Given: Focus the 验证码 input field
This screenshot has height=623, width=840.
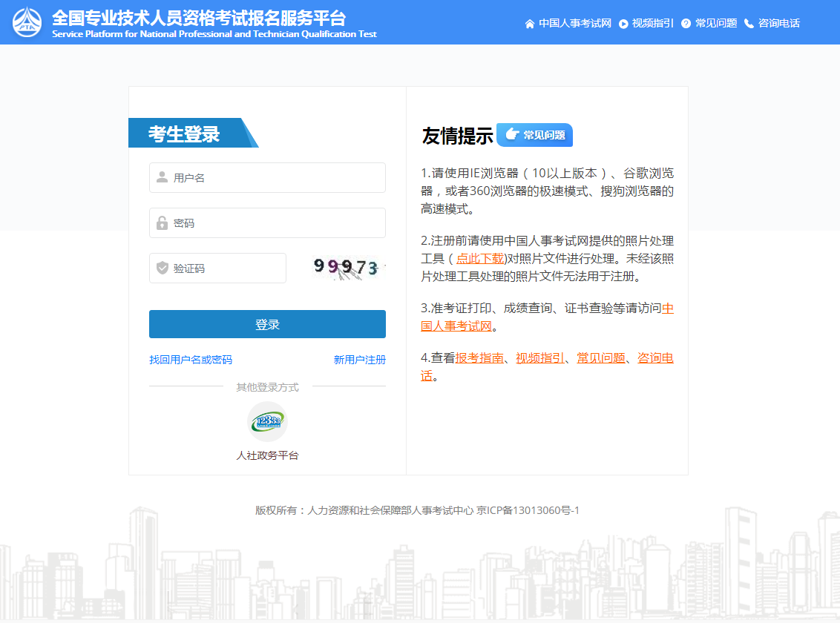Looking at the screenshot, I should [x=217, y=268].
